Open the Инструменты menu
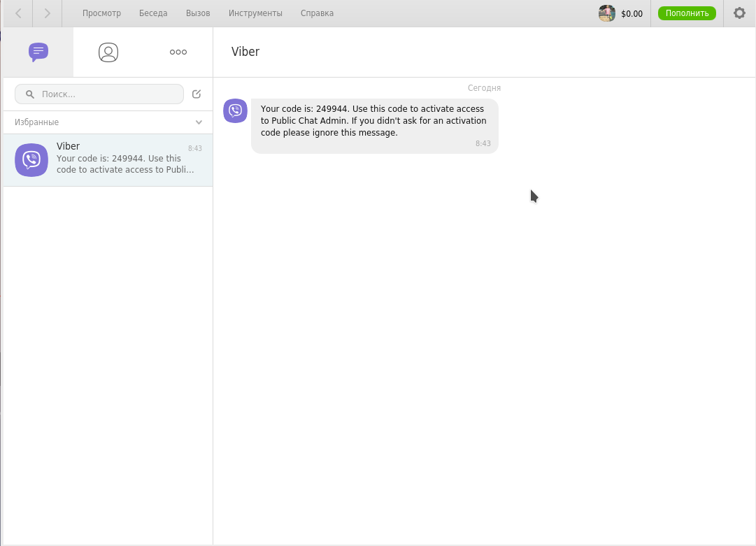 [x=255, y=13]
